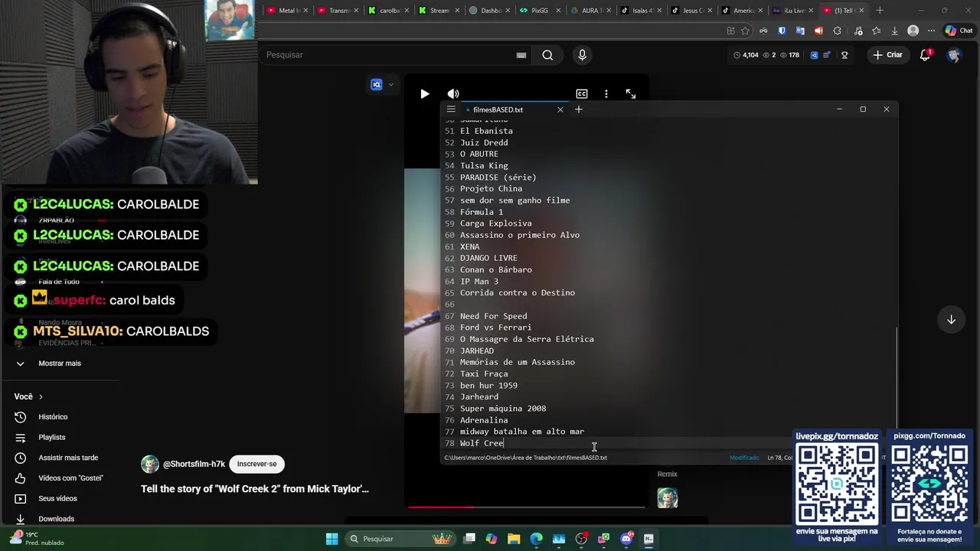
Task: Open the Notepad hamburger menu
Action: [451, 109]
